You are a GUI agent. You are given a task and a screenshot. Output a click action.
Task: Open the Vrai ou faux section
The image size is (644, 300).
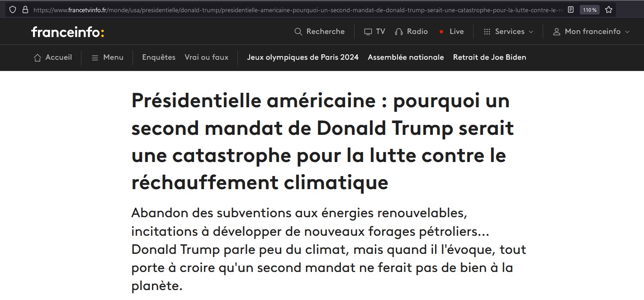206,57
